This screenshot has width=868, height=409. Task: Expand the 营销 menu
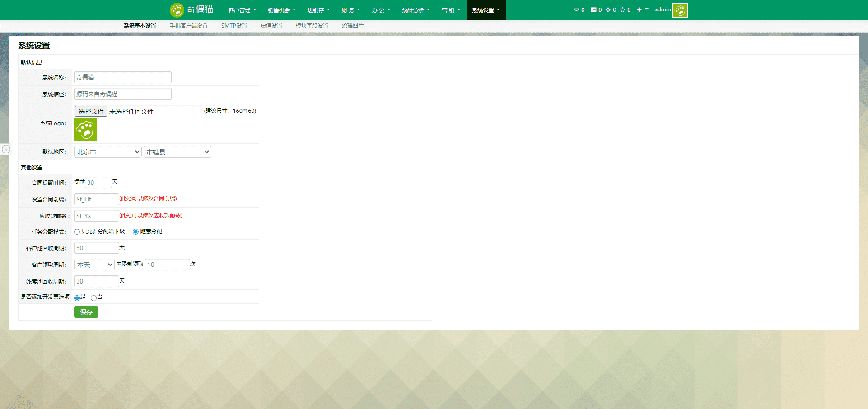click(451, 10)
